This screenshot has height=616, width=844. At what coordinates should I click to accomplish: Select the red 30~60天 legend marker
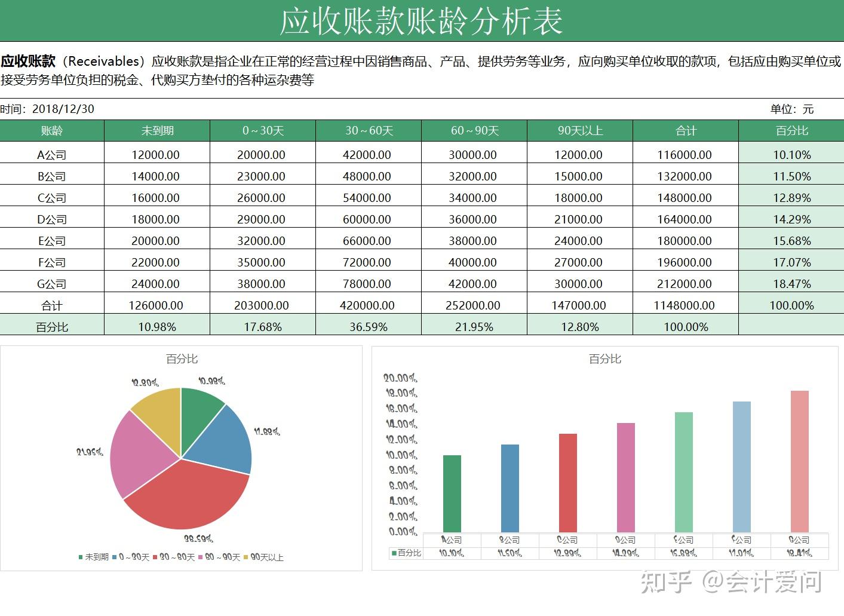(154, 557)
